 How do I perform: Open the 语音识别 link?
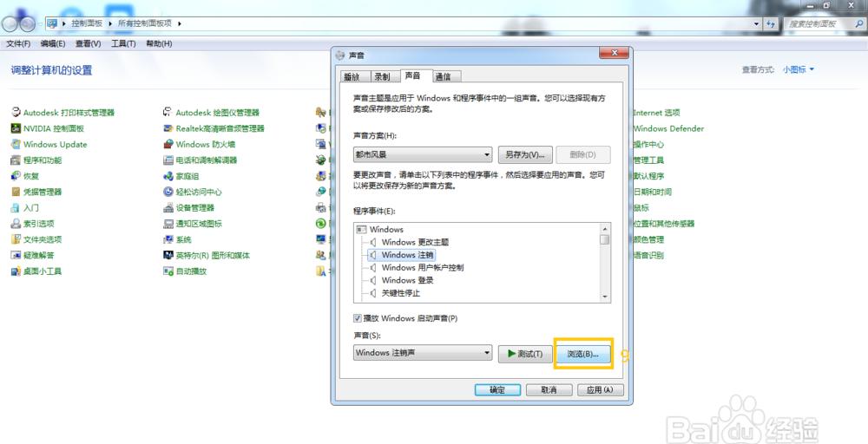tap(648, 256)
